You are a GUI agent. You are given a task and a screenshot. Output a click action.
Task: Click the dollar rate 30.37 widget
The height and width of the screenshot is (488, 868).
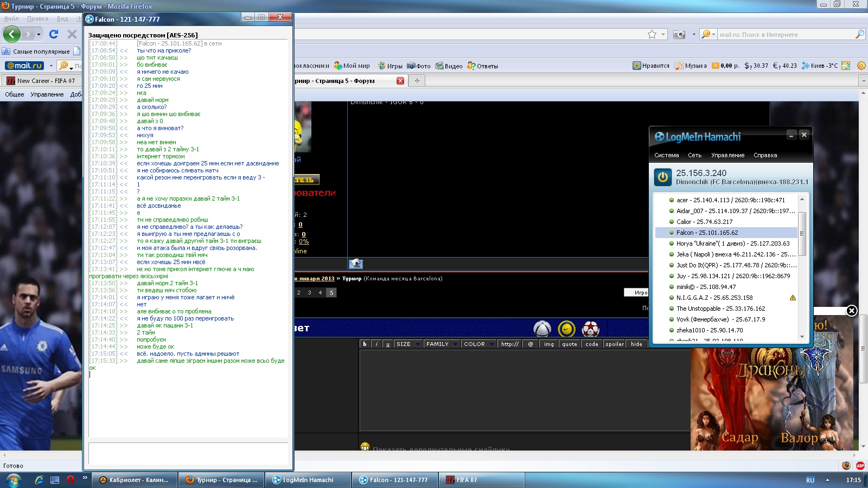[x=756, y=66]
